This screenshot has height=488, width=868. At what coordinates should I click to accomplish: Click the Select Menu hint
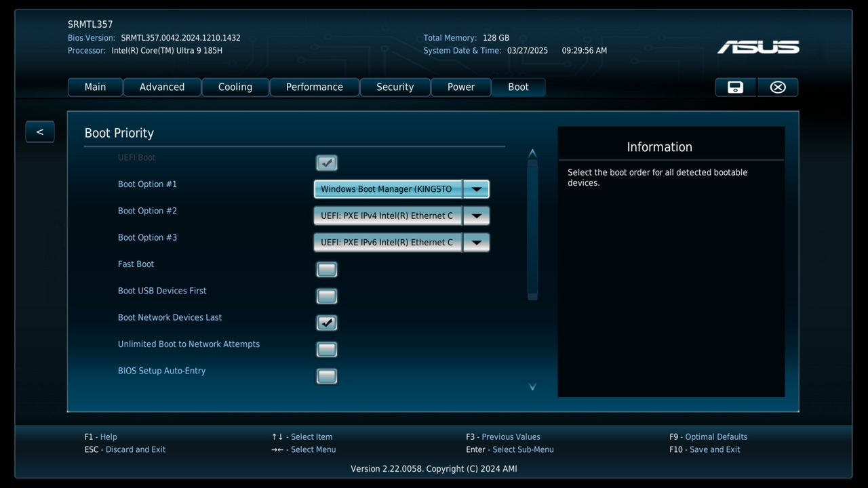click(304, 450)
